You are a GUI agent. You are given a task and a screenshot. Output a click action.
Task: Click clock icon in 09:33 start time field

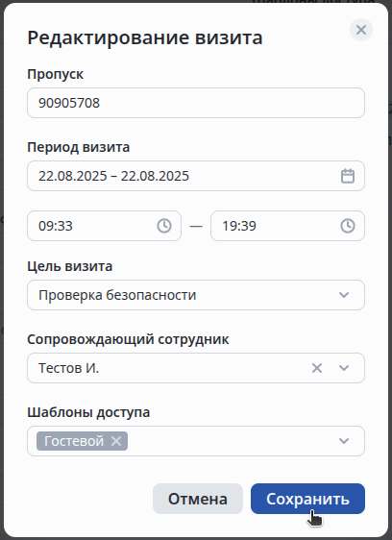[164, 226]
